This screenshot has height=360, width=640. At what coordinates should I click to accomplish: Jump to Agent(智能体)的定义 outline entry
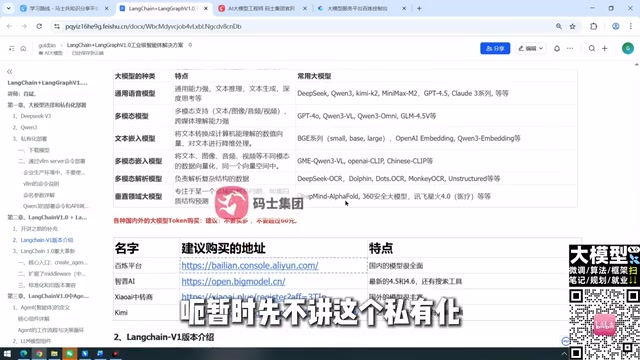[x=41, y=307]
